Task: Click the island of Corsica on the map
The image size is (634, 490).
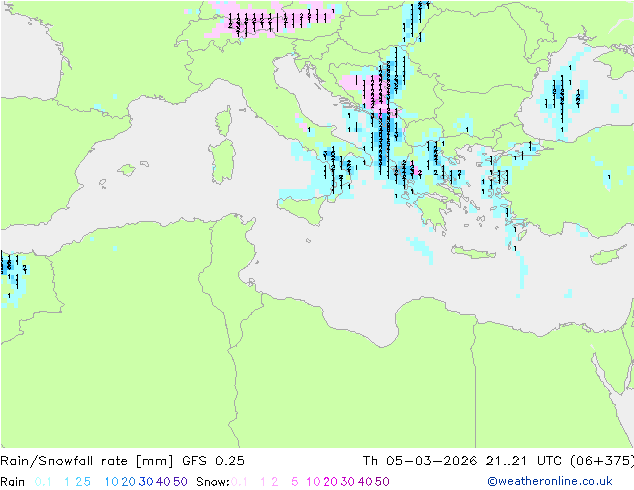Action: [x=224, y=122]
